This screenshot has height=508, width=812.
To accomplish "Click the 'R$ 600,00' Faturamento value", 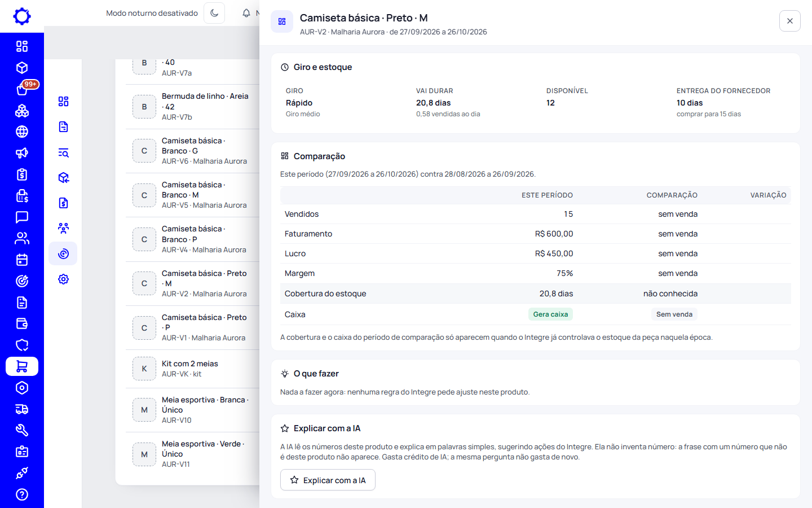I will pyautogui.click(x=554, y=234).
